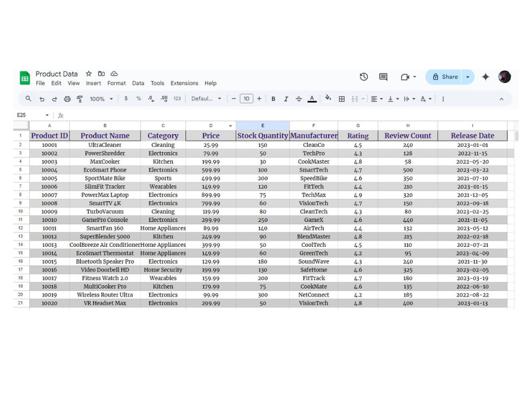Screen dimensions: 532x399
Task: Redo the last action
Action: tap(54, 99)
